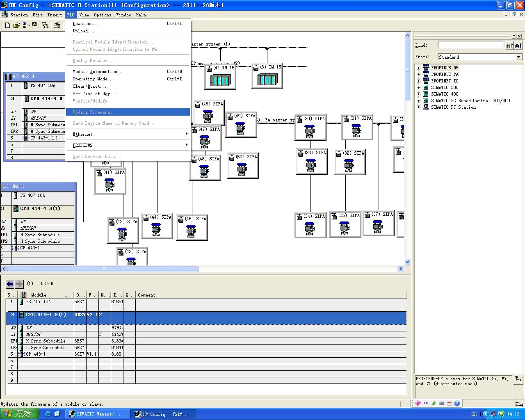Screen dimensions: 525x420
Task: Click the Open ONLINE station toolbar icon
Action: [25, 25]
